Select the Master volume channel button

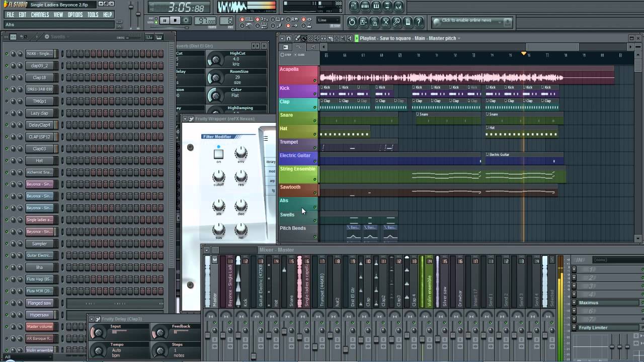pos(39,327)
